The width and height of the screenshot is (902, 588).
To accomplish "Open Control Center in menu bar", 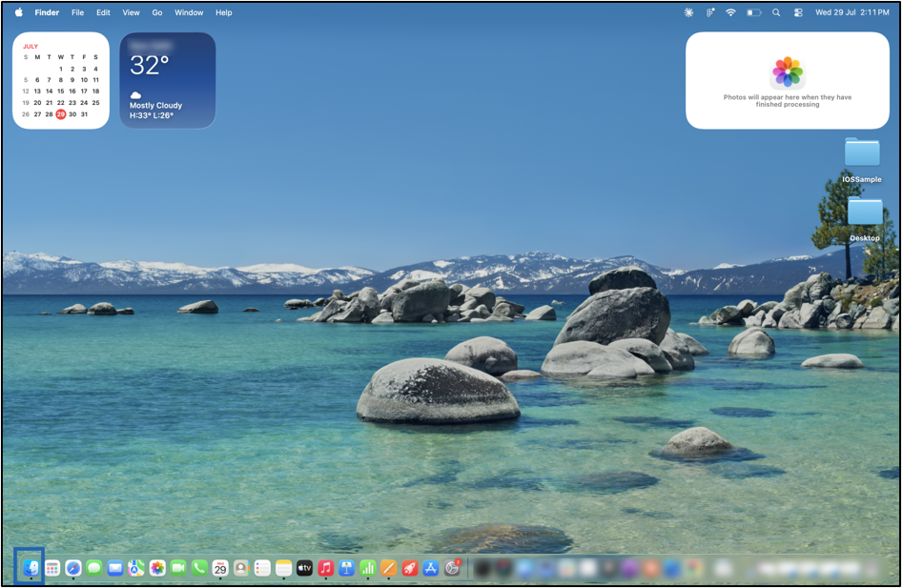I will coord(798,12).
